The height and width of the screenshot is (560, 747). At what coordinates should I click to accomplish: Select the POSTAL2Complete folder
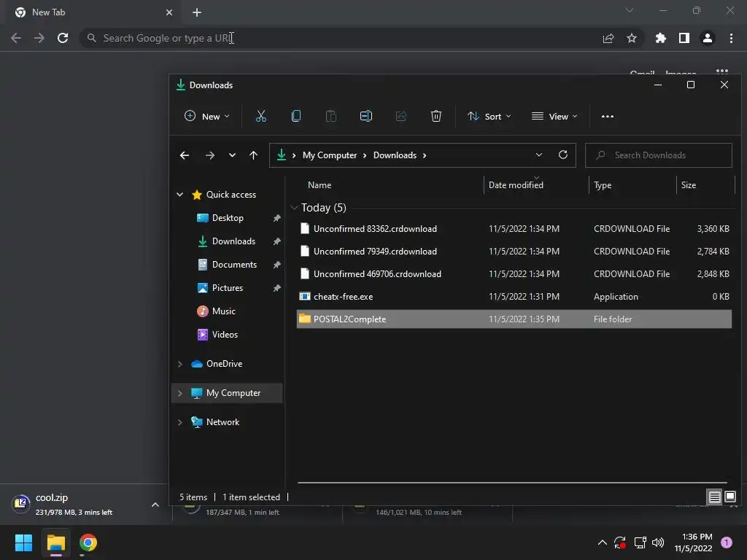tap(514, 319)
